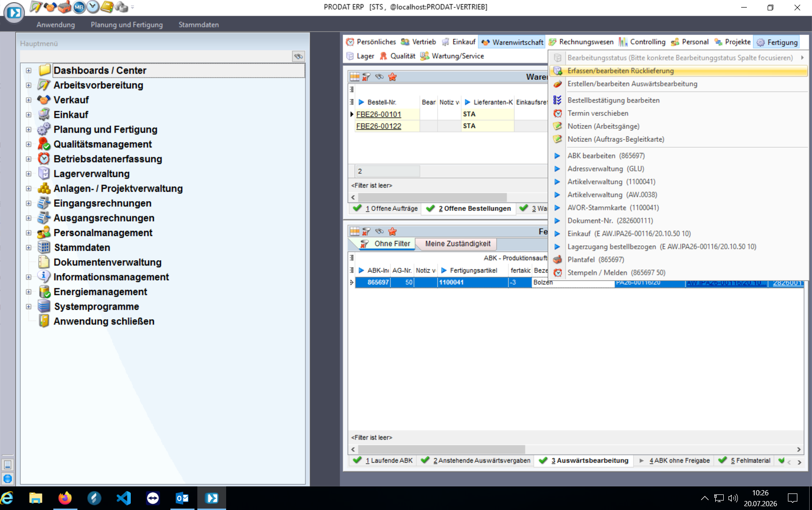Expand the Stammdaten tree node
Viewport: 812px width, 510px height.
29,247
